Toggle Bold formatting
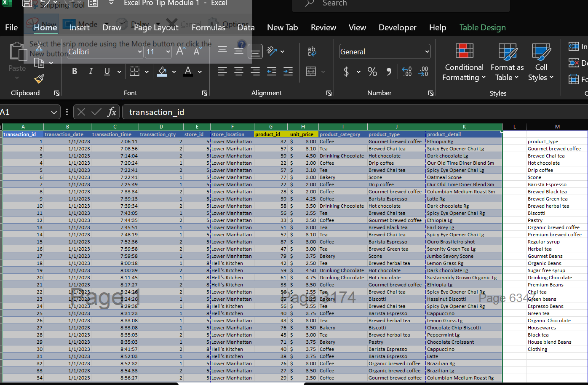 pos(75,71)
